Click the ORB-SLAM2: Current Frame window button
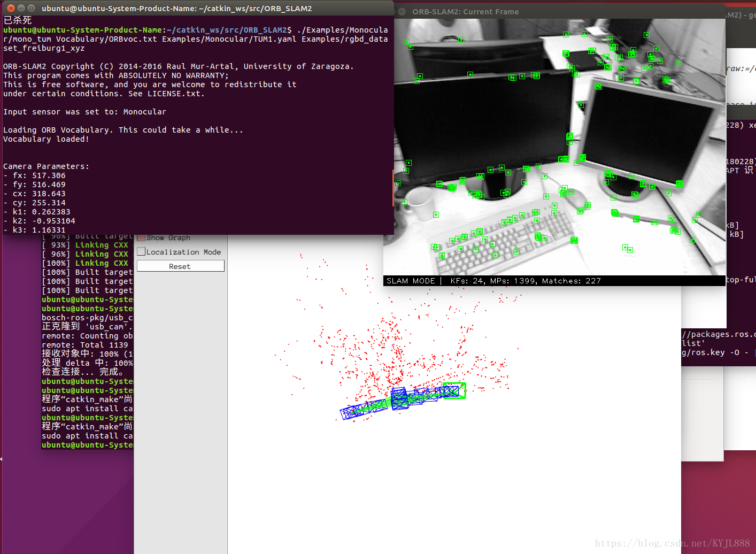 click(x=402, y=11)
